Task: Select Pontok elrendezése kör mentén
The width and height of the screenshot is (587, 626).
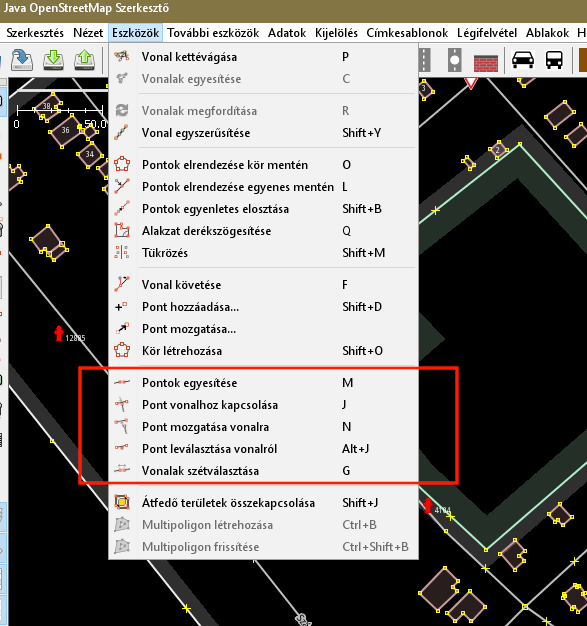Action: point(264,164)
